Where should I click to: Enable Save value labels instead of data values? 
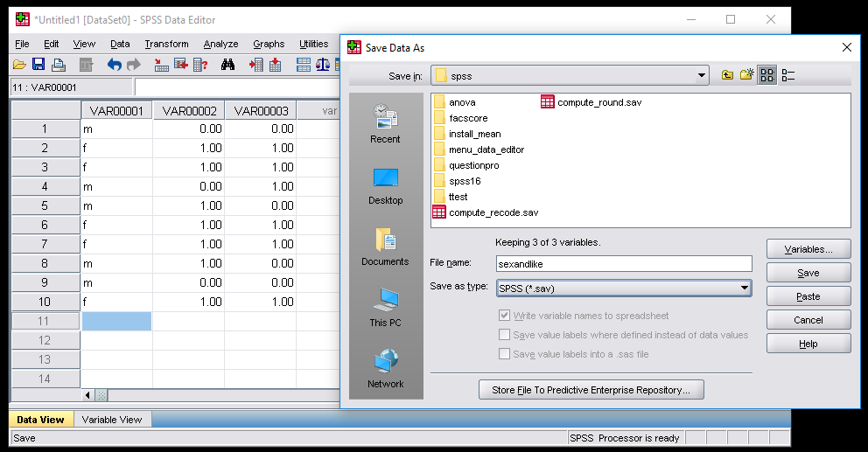(504, 335)
